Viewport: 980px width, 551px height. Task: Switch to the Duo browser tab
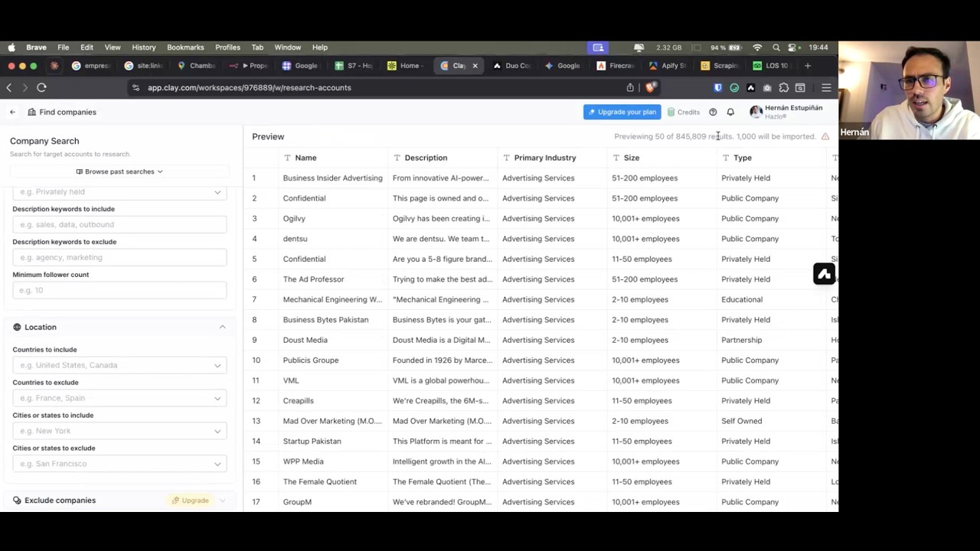pos(511,66)
